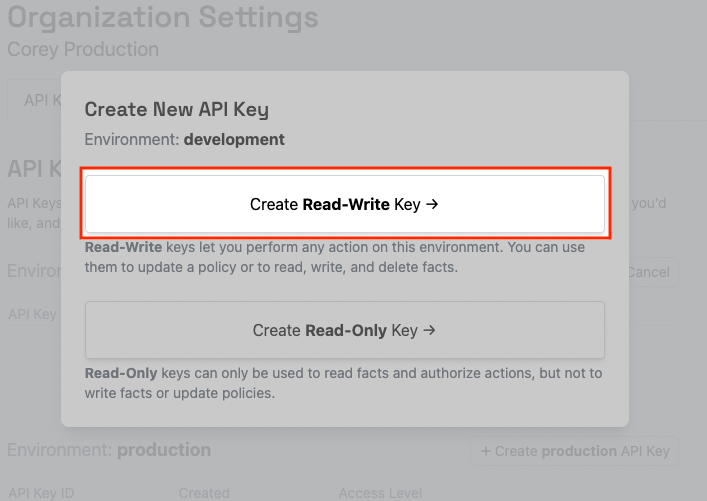Click the Create Read-Only Key button
707x501 pixels.
pyautogui.click(x=344, y=330)
